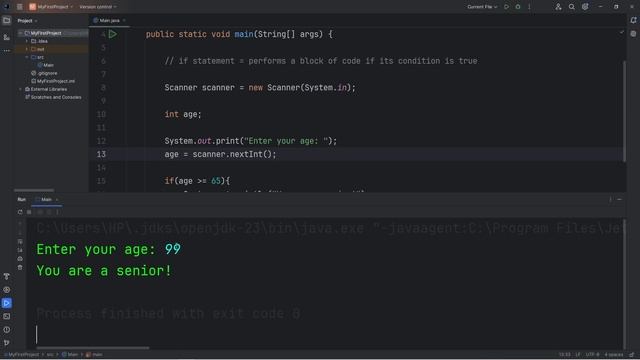The width and height of the screenshot is (640, 360).
Task: Click the main method breadcrumb
Action: point(94,355)
